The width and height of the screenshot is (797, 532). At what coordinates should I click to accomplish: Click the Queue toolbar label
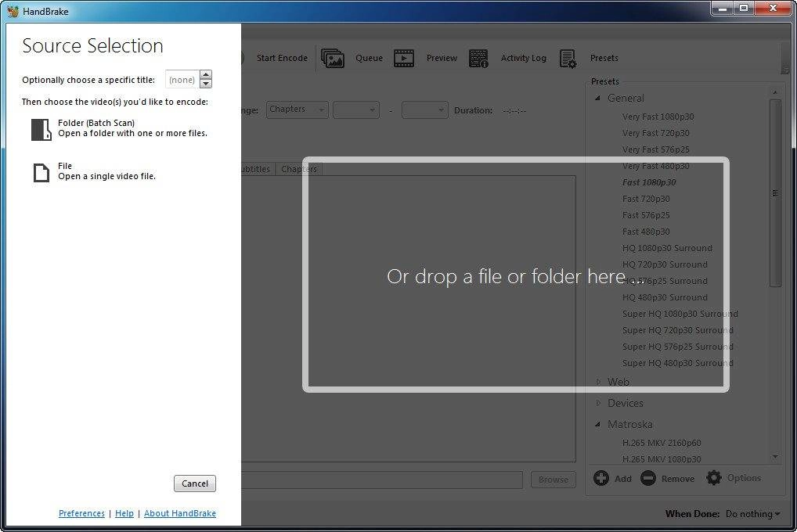coord(369,58)
